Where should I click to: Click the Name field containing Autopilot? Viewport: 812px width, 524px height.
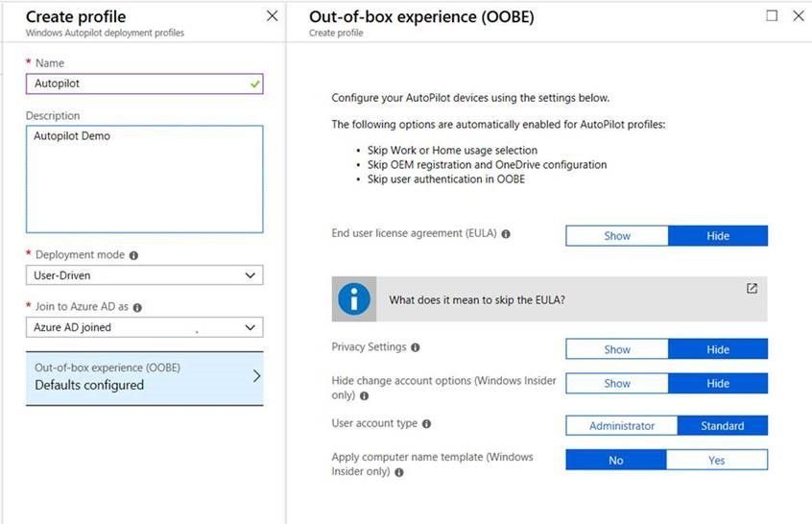tap(145, 83)
